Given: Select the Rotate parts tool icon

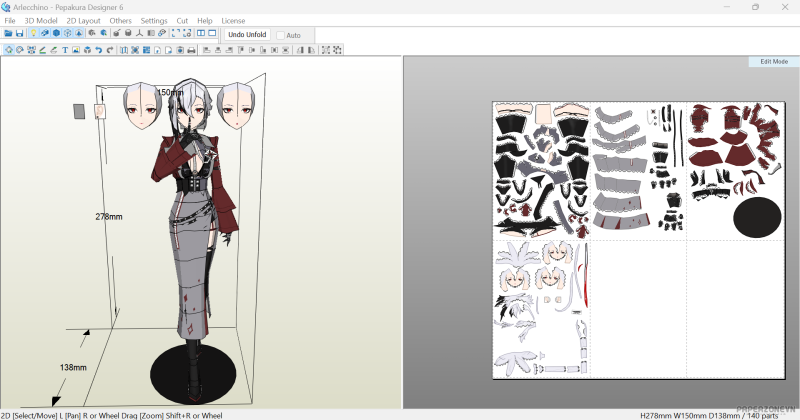Looking at the screenshot, I should (x=20, y=50).
